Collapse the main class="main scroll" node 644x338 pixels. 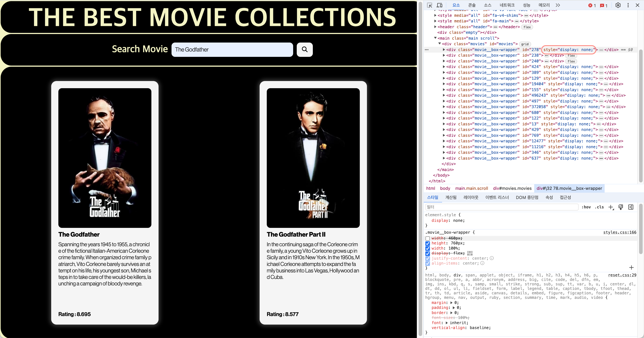(435, 38)
